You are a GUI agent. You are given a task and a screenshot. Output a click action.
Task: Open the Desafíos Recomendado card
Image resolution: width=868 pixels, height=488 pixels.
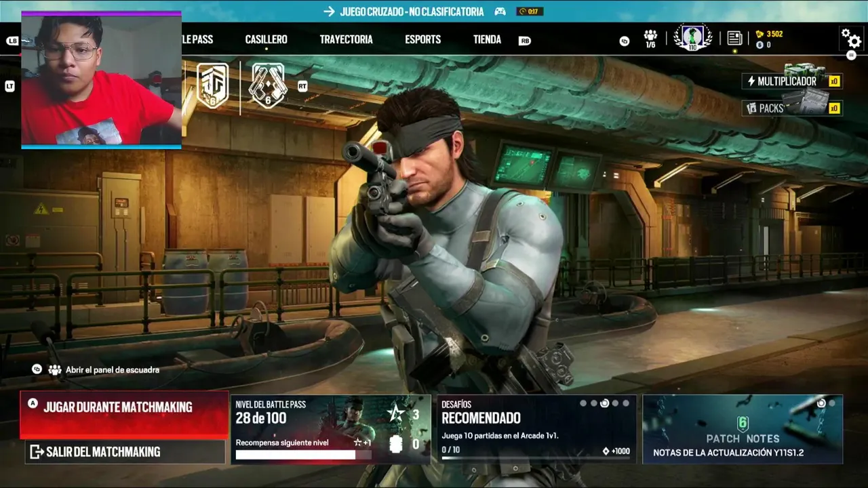click(536, 429)
